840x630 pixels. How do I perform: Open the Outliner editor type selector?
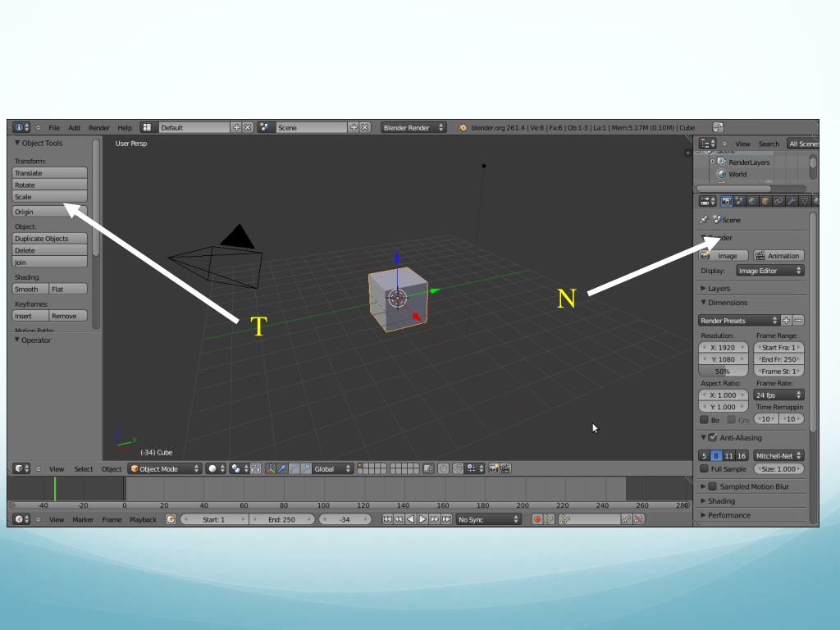tap(708, 144)
